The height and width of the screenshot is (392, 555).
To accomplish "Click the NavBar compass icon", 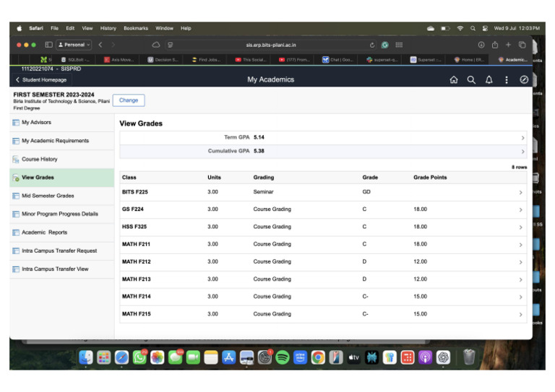I will (x=524, y=80).
